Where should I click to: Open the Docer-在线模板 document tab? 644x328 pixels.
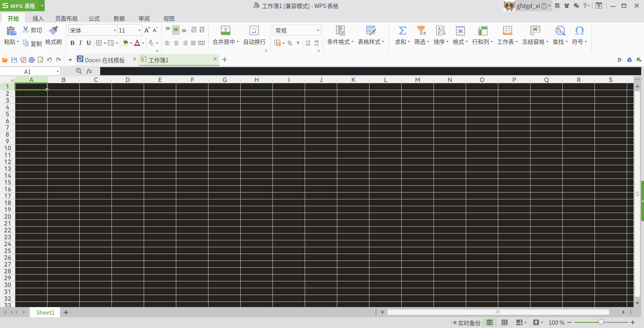click(105, 60)
